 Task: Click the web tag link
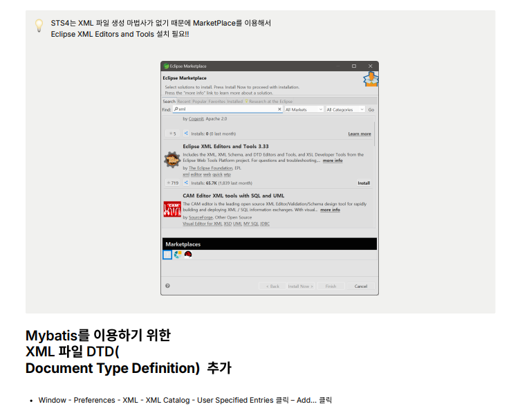click(x=207, y=174)
